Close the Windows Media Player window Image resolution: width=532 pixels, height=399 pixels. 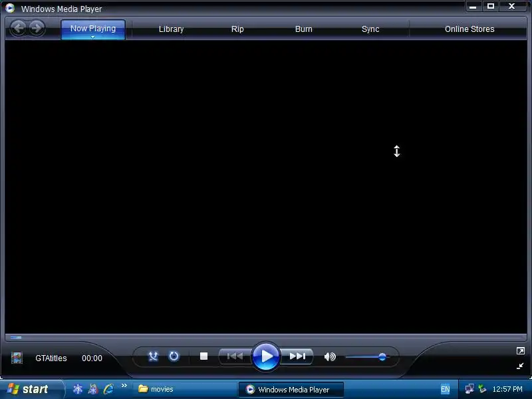(x=511, y=6)
